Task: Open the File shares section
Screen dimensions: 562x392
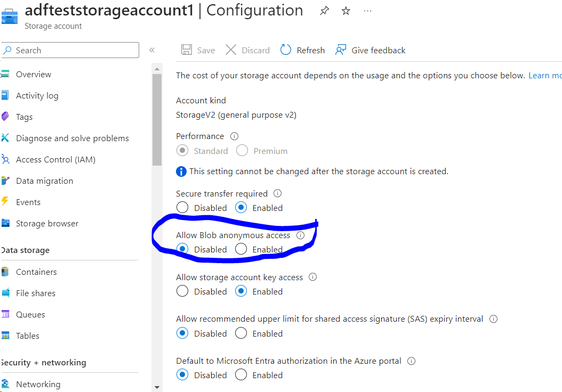Action: pos(36,293)
